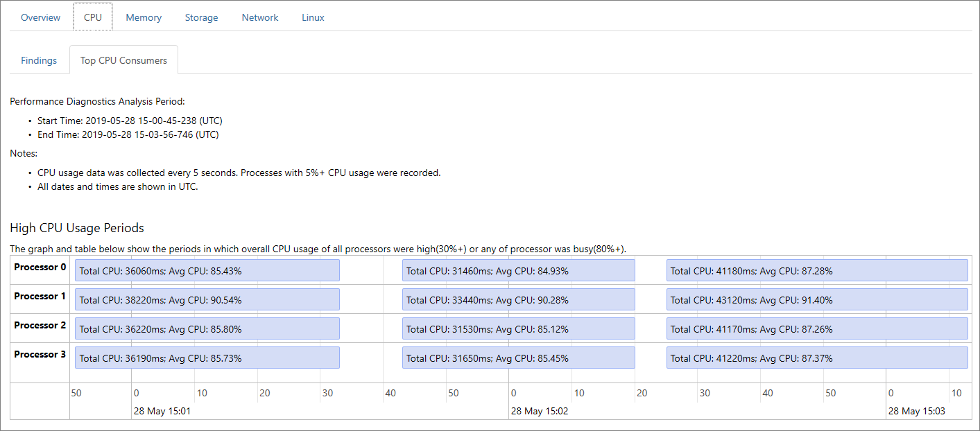This screenshot has width=980, height=431.
Task: Select the Storage tab
Action: tap(201, 17)
